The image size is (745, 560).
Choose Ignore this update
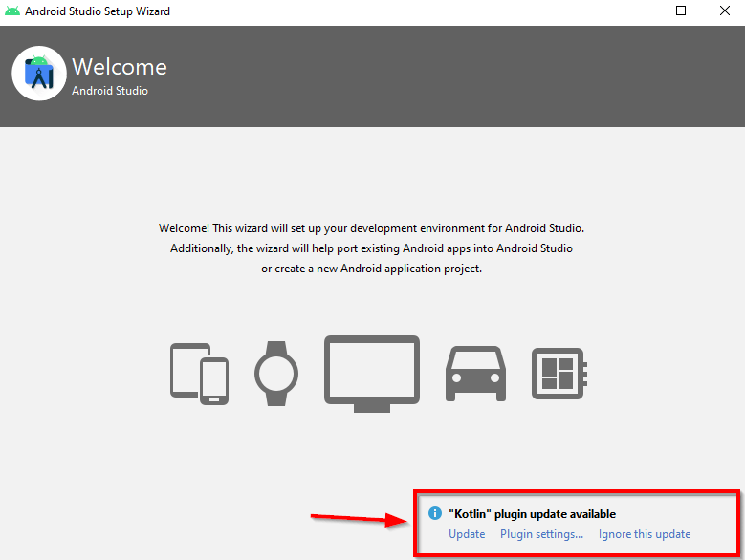[645, 534]
